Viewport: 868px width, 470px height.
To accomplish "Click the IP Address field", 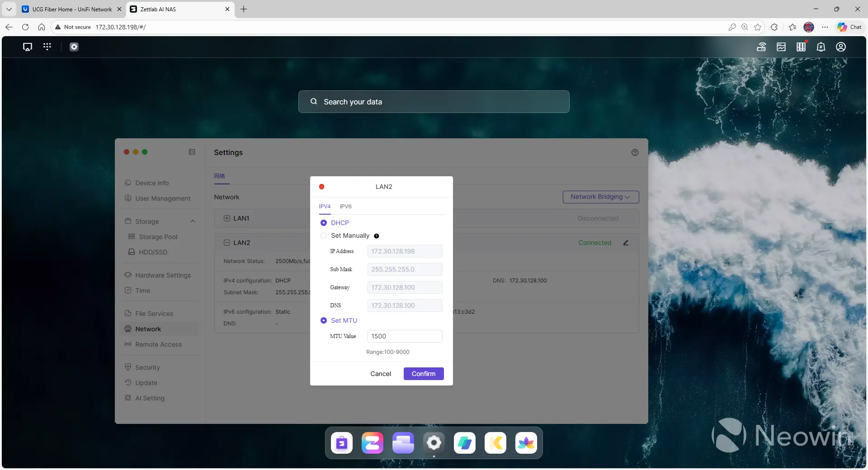I will (x=405, y=251).
